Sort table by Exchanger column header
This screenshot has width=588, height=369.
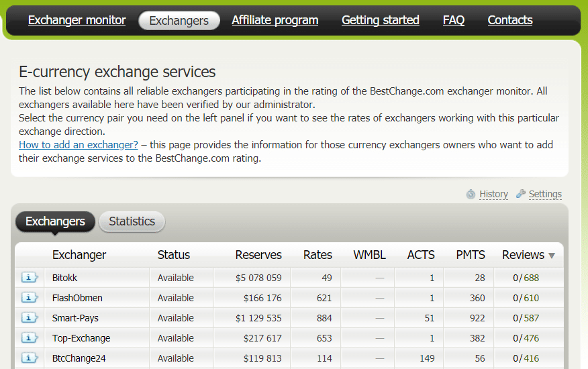click(79, 255)
